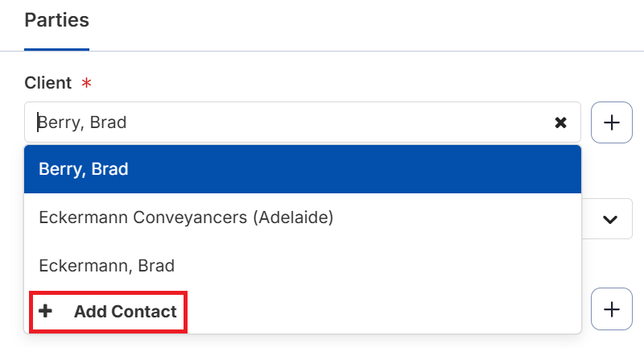
Task: Expand the chevron dropdown on the right
Action: (x=610, y=219)
